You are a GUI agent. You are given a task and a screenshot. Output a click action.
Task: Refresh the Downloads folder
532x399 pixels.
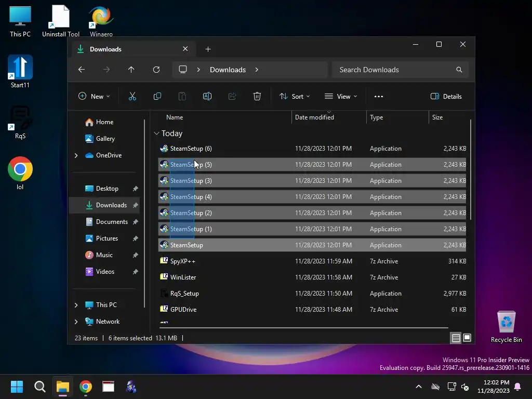[x=156, y=70]
